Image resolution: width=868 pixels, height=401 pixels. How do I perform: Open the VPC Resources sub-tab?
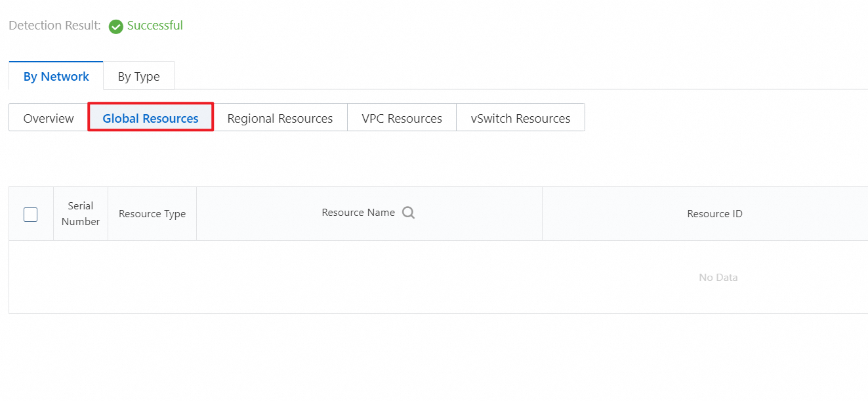click(402, 118)
